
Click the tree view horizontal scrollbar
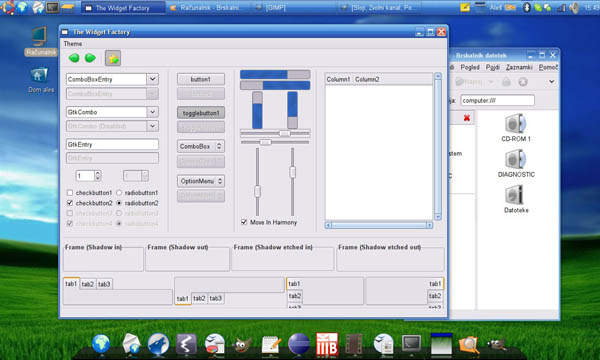tap(379, 225)
